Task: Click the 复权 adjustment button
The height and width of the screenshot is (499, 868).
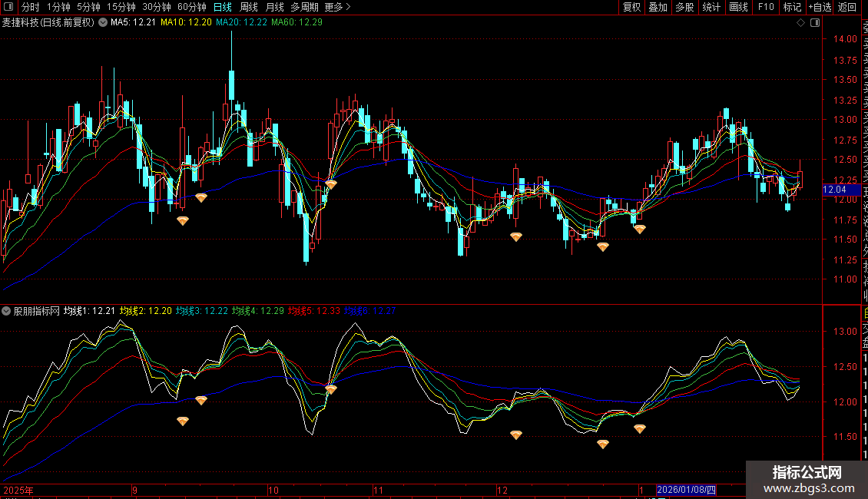Action: pos(631,7)
